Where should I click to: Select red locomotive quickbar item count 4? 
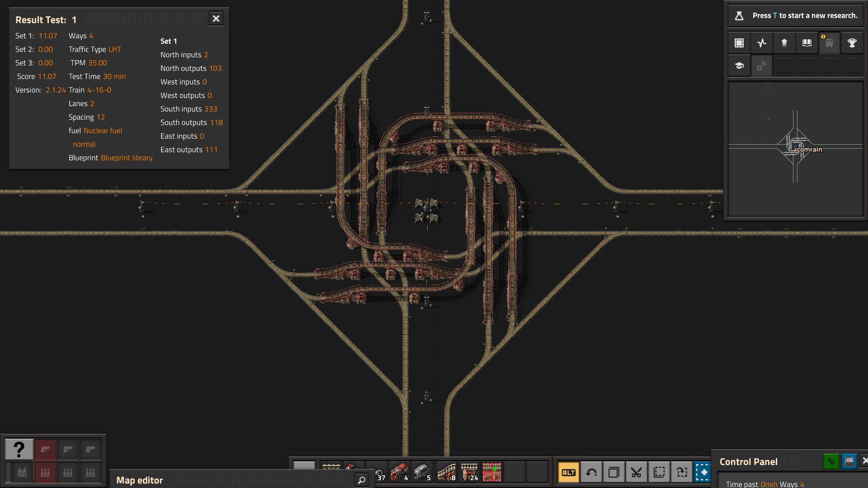[400, 473]
